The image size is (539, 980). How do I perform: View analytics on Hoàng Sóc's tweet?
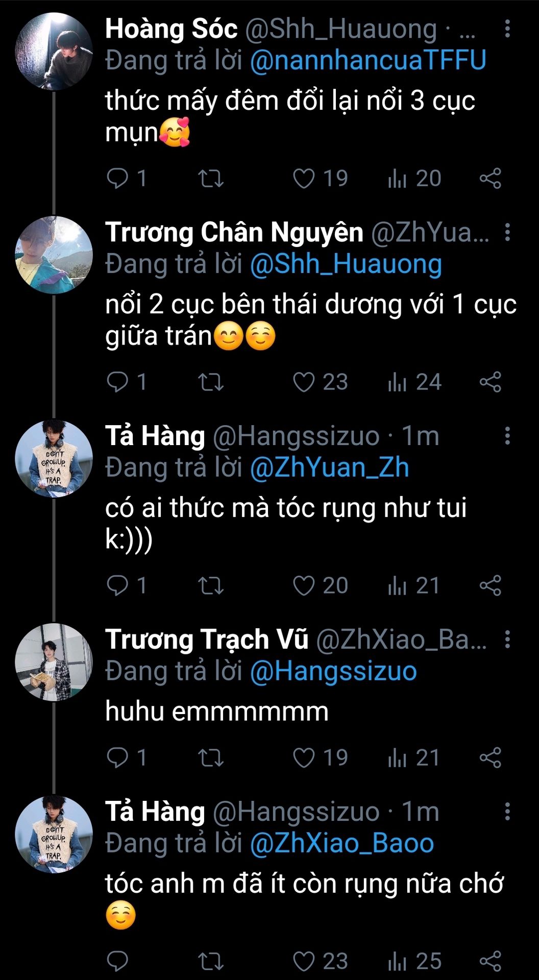(x=398, y=179)
